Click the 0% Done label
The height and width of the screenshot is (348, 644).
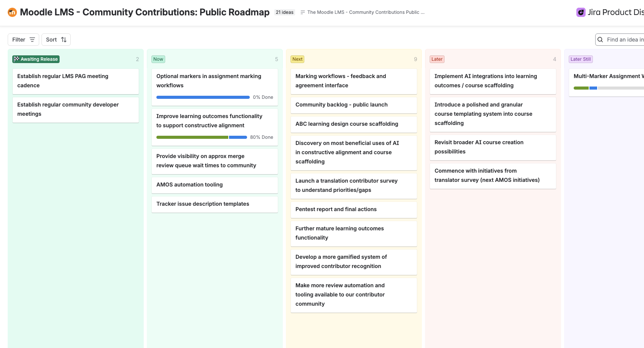coord(263,97)
